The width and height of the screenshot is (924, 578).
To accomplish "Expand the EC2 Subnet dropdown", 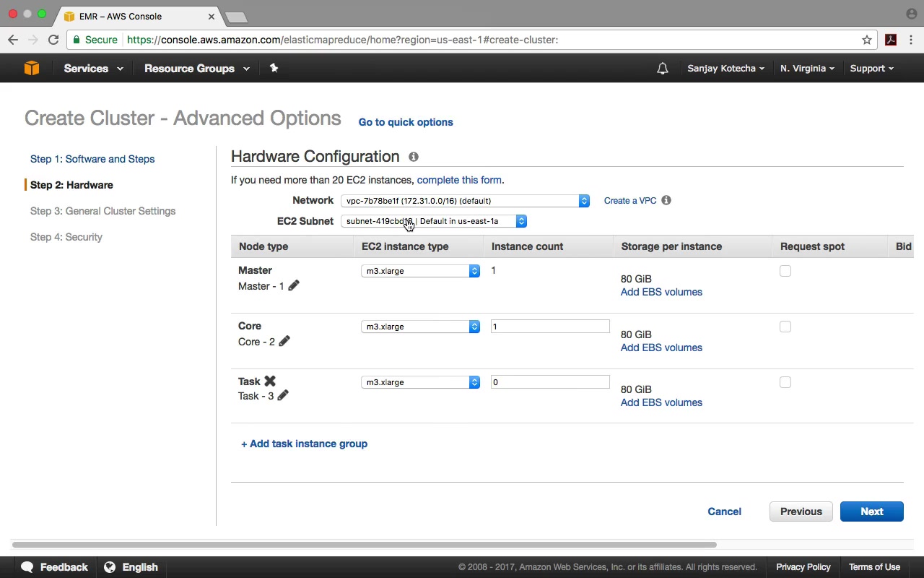I will pos(433,221).
